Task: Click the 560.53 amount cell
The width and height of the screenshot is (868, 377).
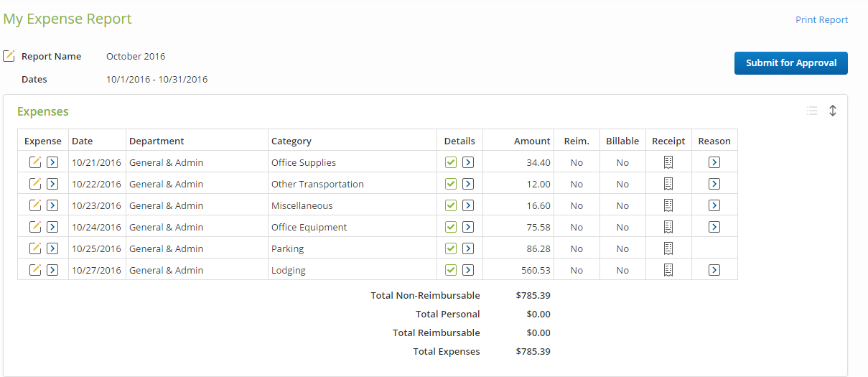Action: tap(536, 270)
